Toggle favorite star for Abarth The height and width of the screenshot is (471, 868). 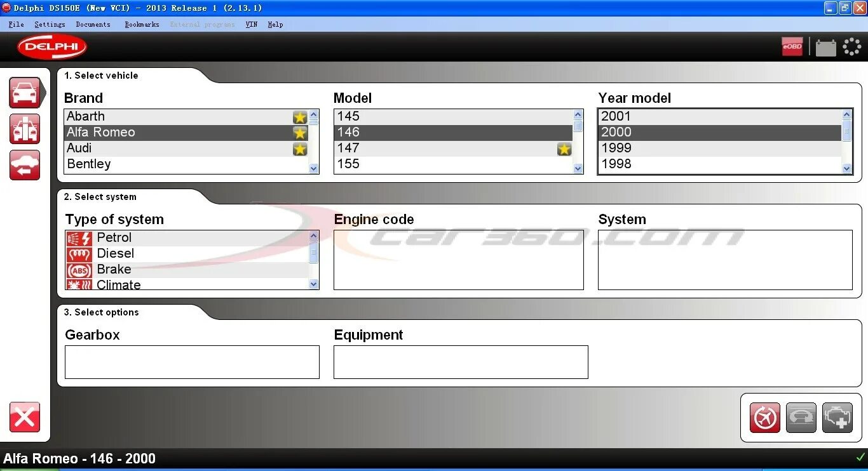[x=300, y=117]
